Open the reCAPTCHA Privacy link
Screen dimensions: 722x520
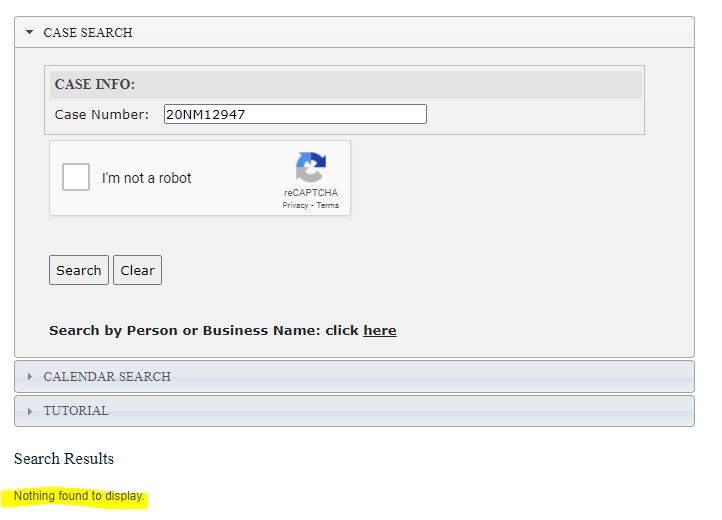(295, 205)
